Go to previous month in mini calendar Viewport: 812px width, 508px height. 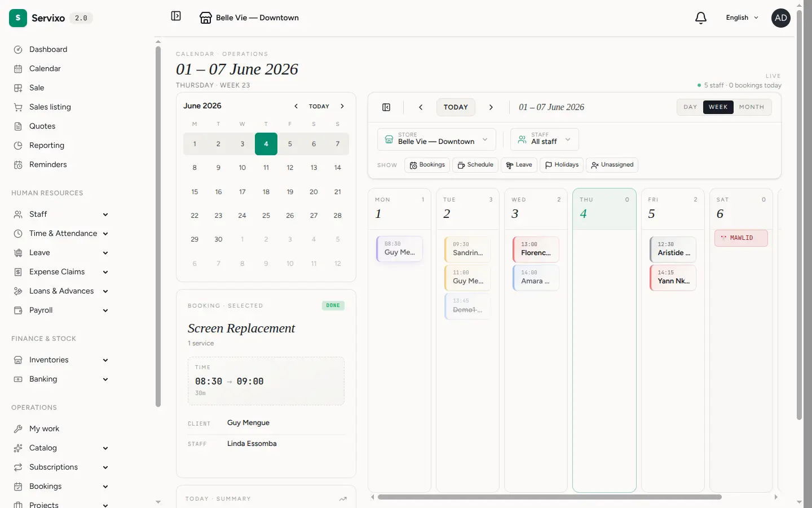(296, 106)
